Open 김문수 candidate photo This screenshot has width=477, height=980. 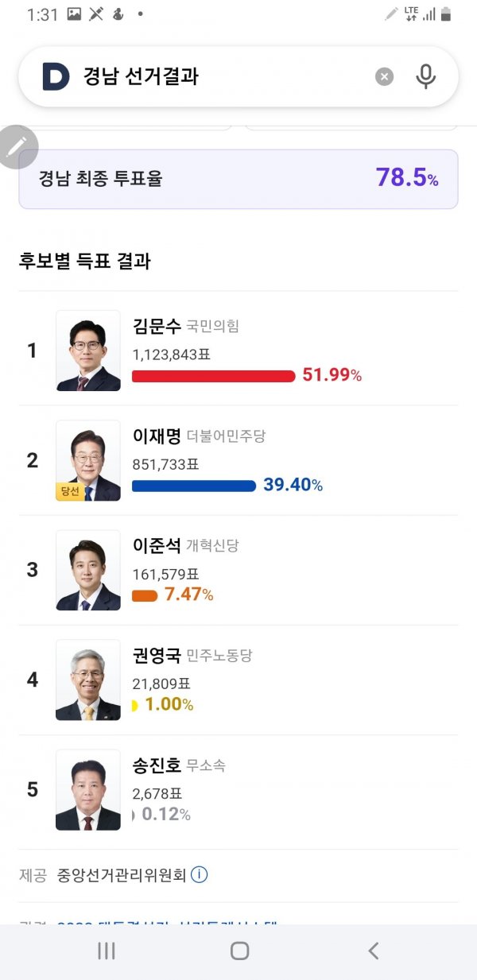click(x=88, y=351)
